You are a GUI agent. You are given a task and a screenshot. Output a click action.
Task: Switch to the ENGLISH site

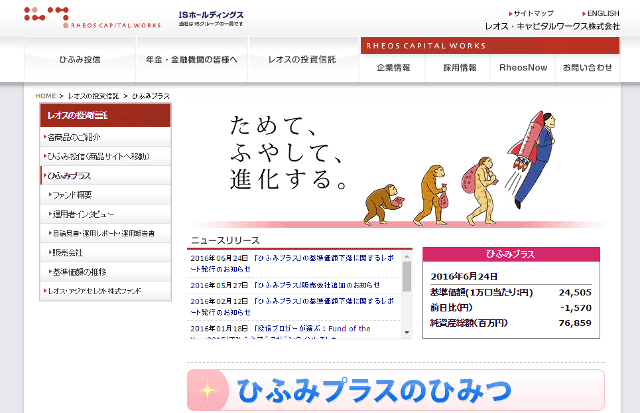(601, 13)
